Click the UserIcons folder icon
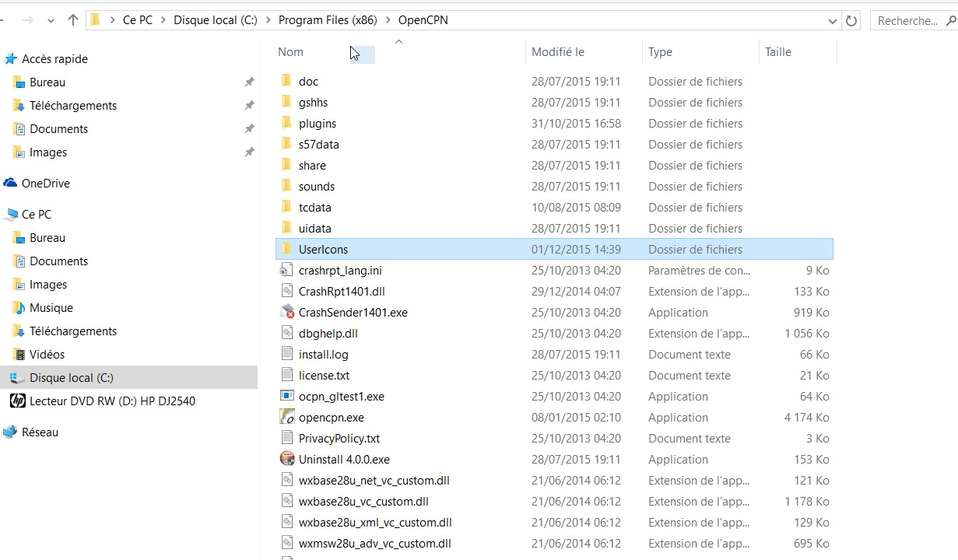 [286, 249]
